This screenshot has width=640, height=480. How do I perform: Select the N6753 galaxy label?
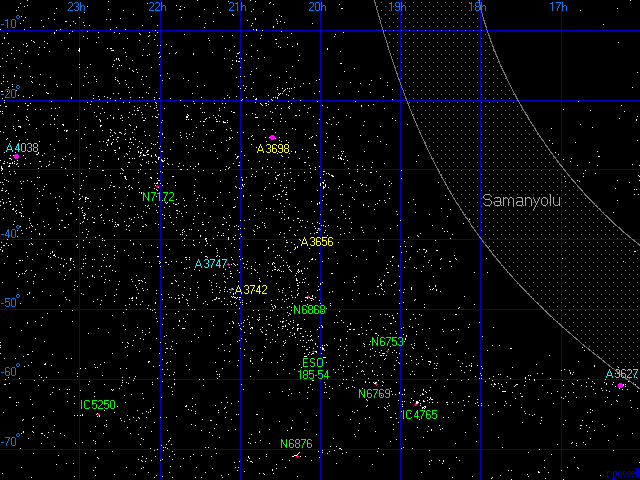pyautogui.click(x=387, y=342)
